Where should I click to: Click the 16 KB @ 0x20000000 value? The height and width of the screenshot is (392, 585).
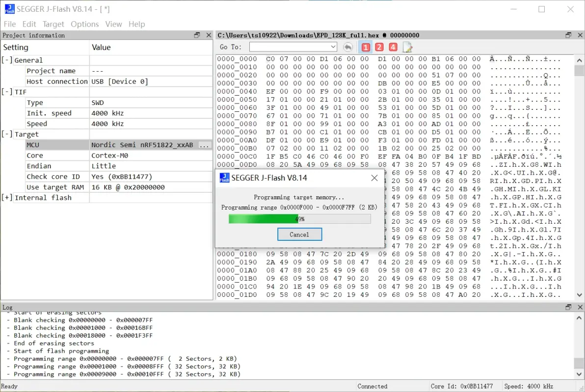coord(128,187)
